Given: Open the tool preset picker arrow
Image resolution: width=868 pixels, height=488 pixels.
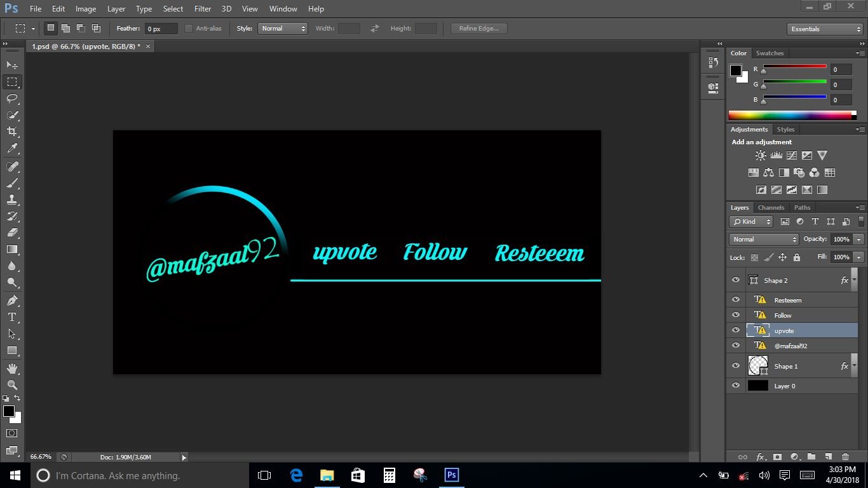Looking at the screenshot, I should (x=33, y=29).
